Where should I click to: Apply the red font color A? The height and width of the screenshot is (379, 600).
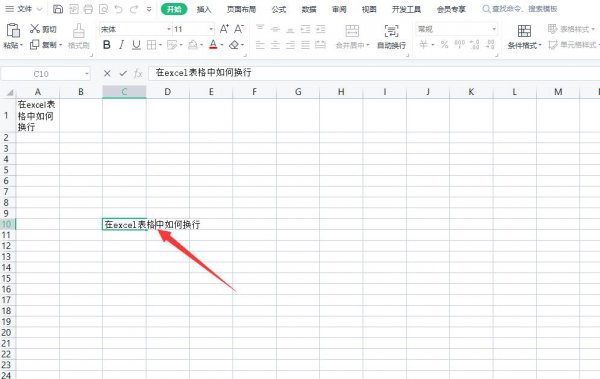(213, 45)
